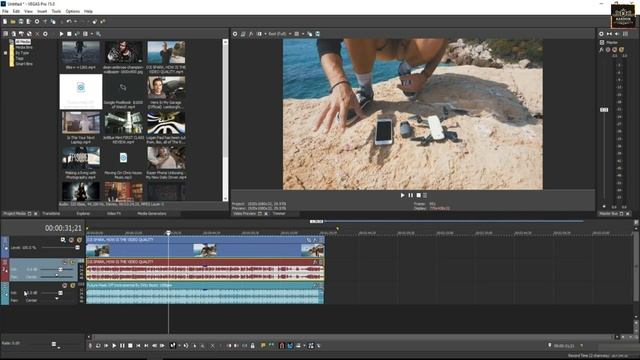Click the Open project folder icon
The height and width of the screenshot is (360, 640).
click(x=13, y=21)
